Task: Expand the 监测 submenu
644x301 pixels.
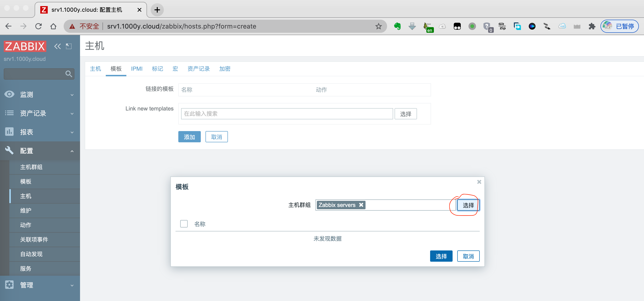Action: (72, 95)
